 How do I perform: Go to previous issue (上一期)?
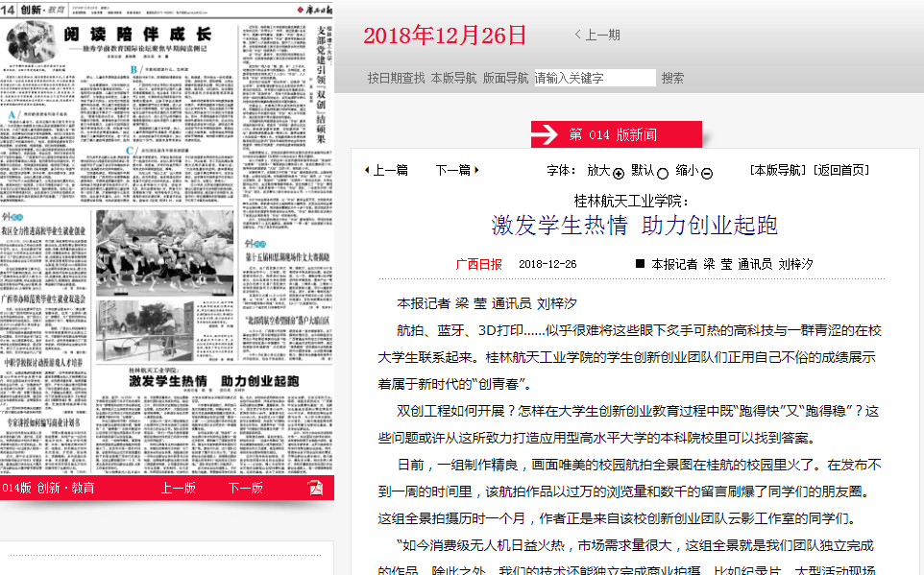pos(597,35)
